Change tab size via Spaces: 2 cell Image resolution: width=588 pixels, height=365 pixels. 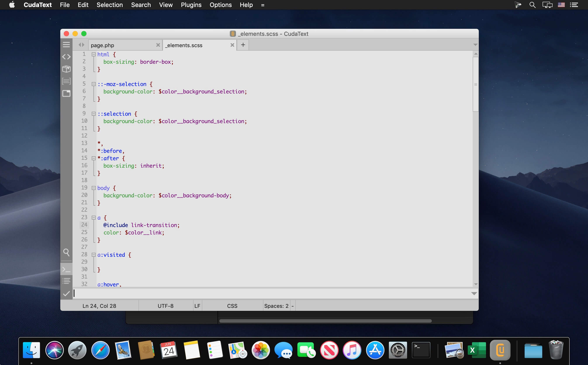(276, 306)
